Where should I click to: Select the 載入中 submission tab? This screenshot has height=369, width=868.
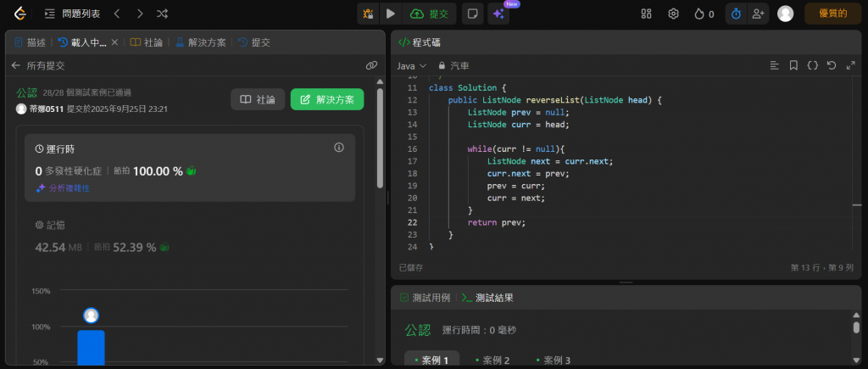click(82, 42)
